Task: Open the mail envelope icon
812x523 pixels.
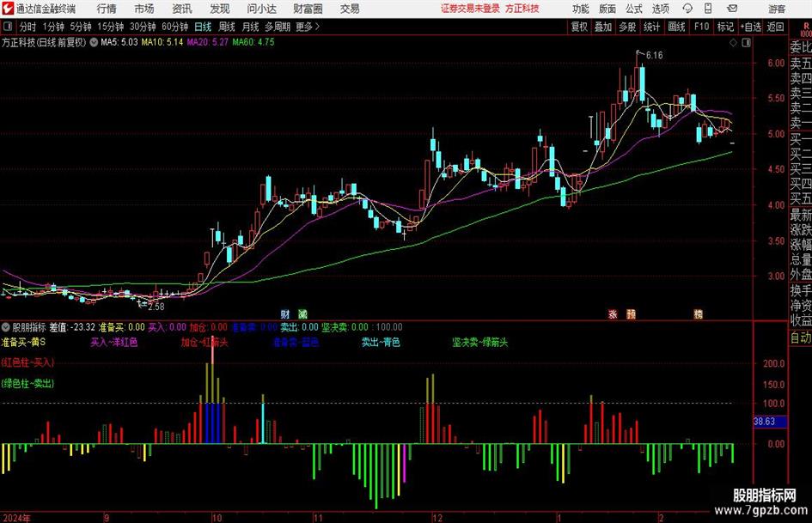Action: [732, 9]
